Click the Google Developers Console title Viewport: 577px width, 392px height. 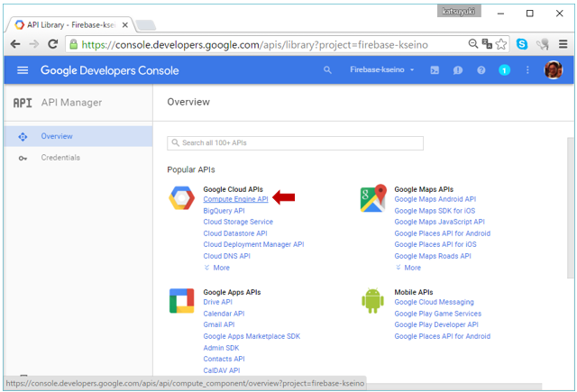coord(110,70)
